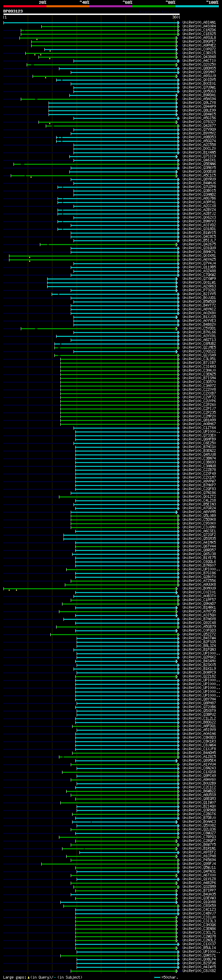The image size is (222, 980).
Task: Select hit label UniRef100_Q7U9W1
Action: coord(199,87)
